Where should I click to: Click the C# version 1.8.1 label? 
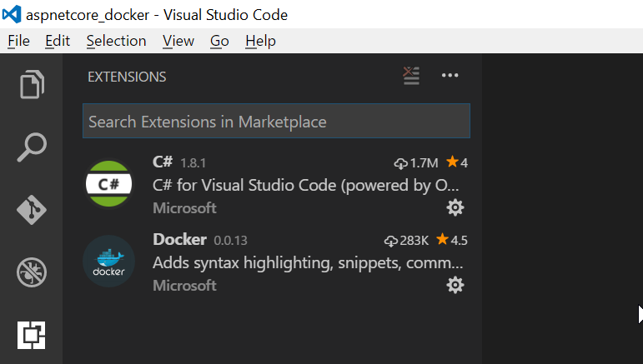193,163
